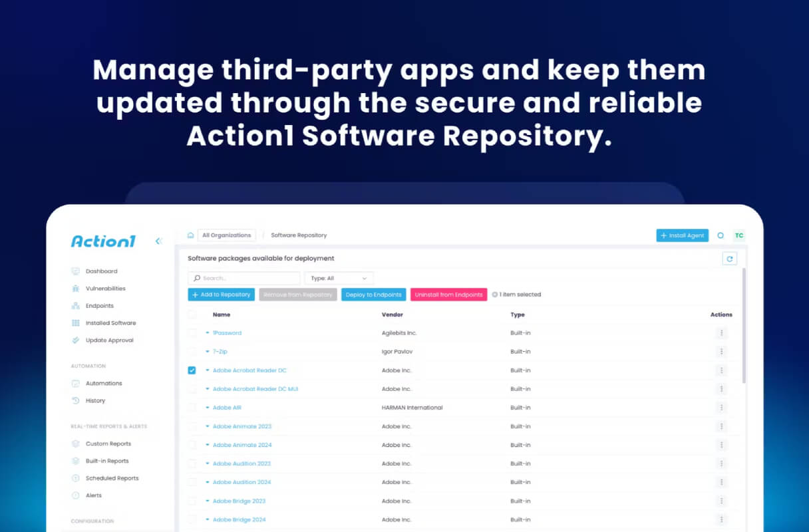This screenshot has height=532, width=809.
Task: Open actions menu for Adobe Audition 2023
Action: pos(721,464)
